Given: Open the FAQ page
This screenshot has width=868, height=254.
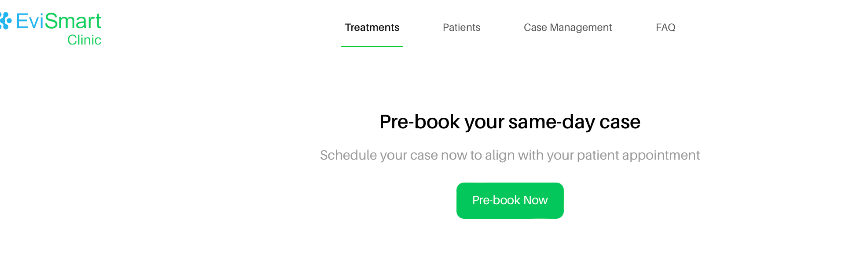Looking at the screenshot, I should pyautogui.click(x=665, y=27).
